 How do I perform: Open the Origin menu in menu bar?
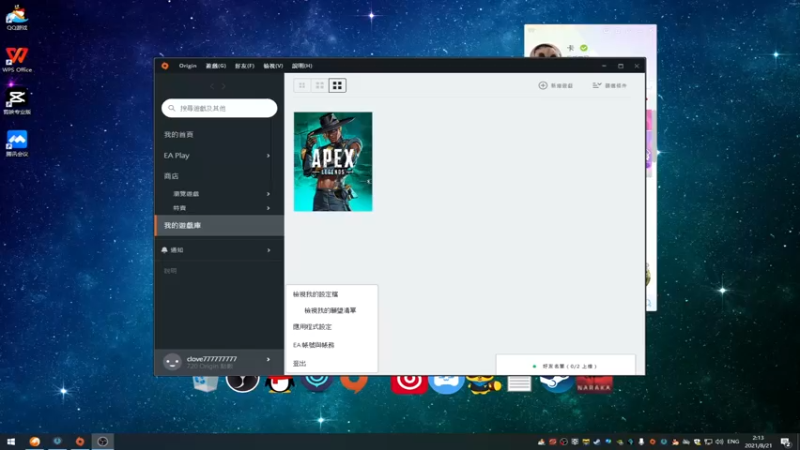point(188,66)
